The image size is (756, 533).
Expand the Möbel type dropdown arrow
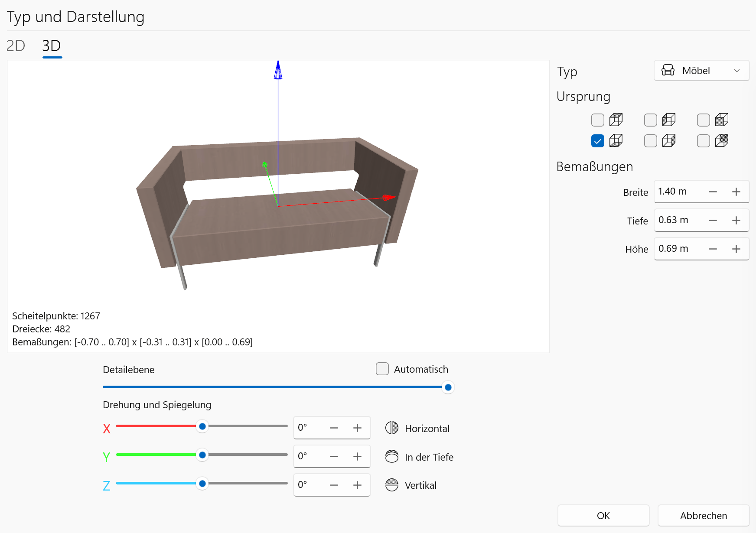coord(737,71)
